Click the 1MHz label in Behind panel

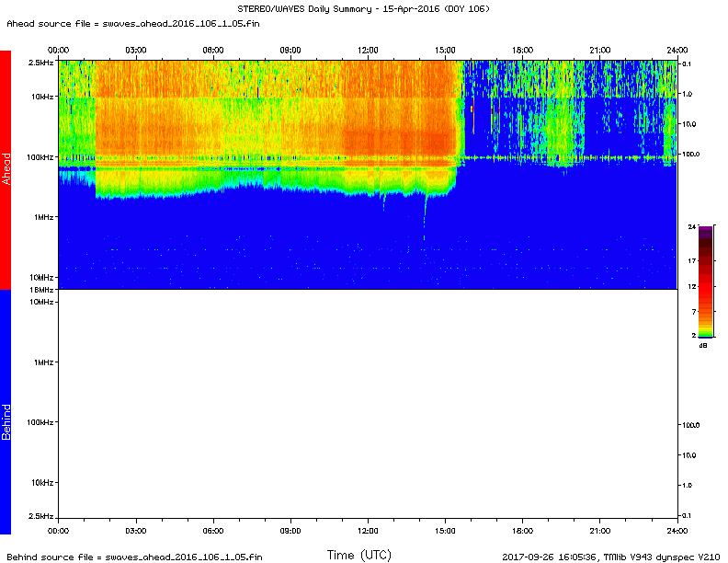41,362
